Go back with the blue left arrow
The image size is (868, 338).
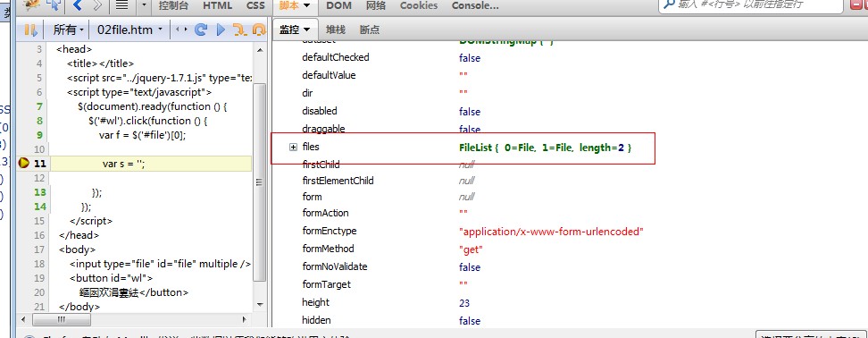pos(78,5)
